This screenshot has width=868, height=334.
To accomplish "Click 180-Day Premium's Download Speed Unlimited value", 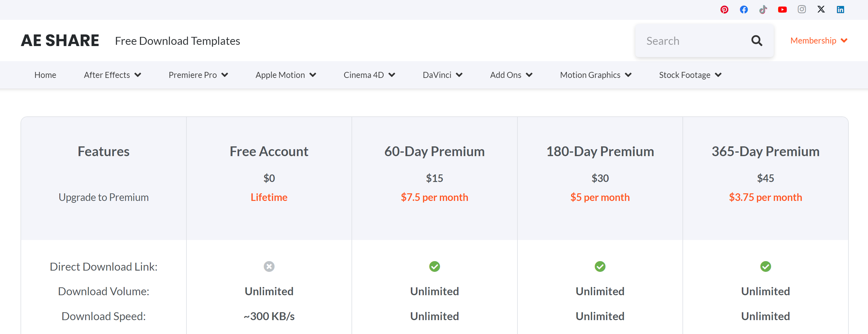I will point(600,316).
